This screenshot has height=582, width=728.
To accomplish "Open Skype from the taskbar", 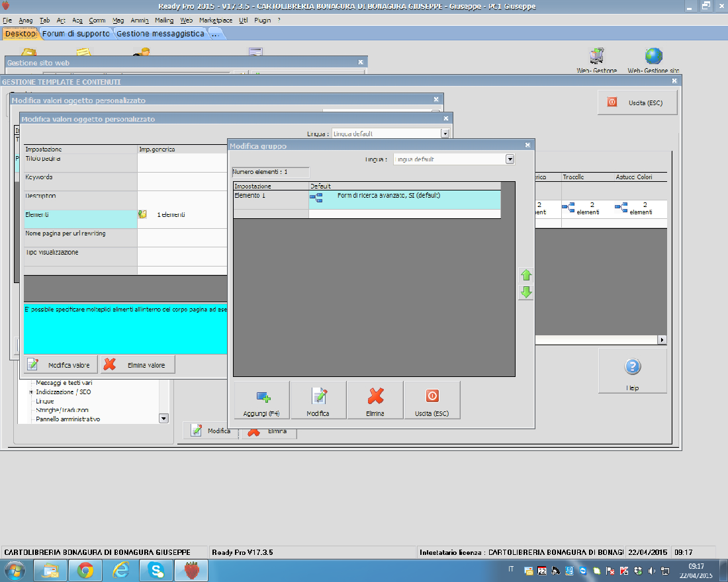I will (156, 570).
